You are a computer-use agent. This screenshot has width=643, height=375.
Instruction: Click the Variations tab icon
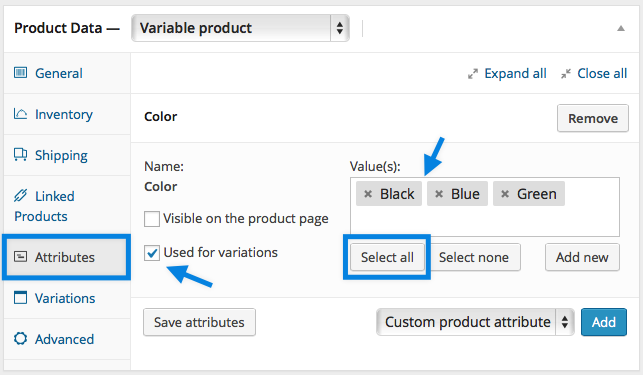coord(20,297)
